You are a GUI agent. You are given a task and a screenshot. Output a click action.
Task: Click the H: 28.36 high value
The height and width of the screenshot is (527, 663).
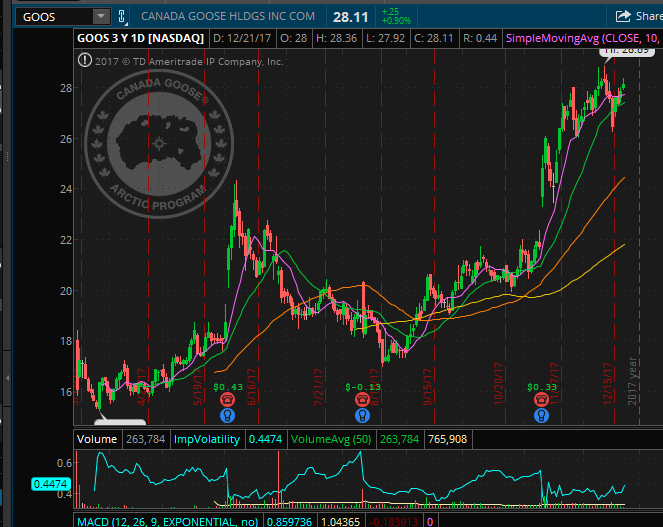337,38
